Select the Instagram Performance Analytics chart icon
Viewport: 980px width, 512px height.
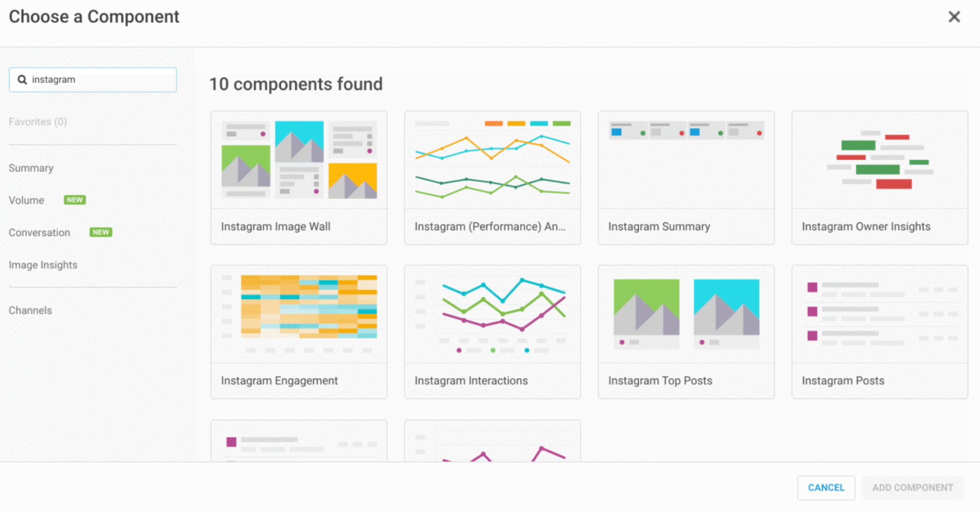[492, 160]
